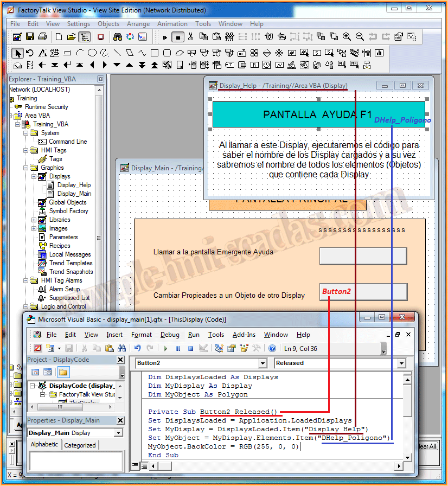The width and height of the screenshot is (448, 486).
Task: Toggle the Edit mode stop button
Action: coord(178,37)
